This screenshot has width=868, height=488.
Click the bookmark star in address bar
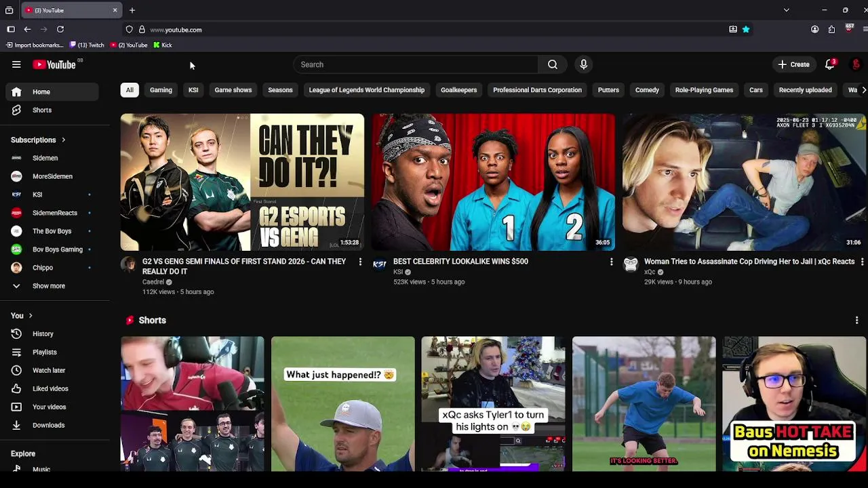click(746, 29)
